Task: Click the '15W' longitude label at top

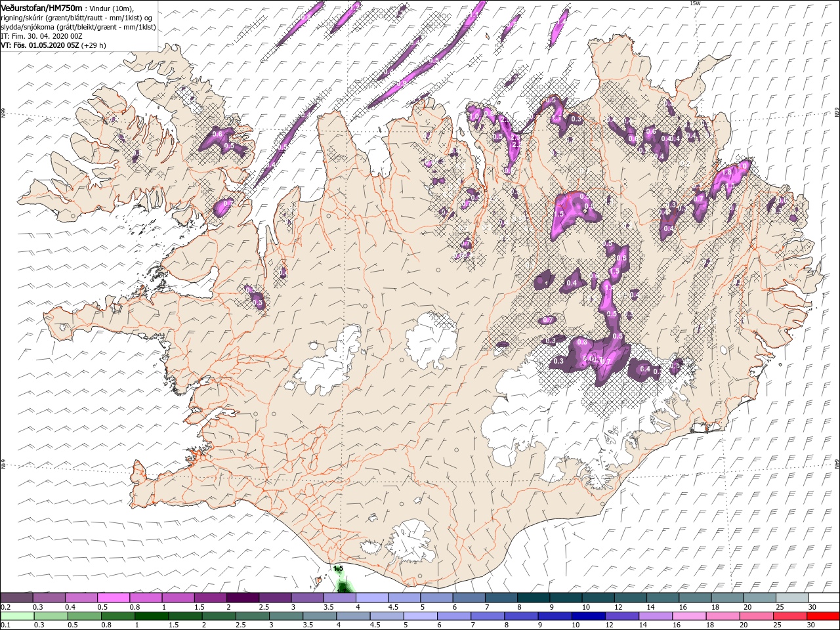Action: pyautogui.click(x=695, y=3)
